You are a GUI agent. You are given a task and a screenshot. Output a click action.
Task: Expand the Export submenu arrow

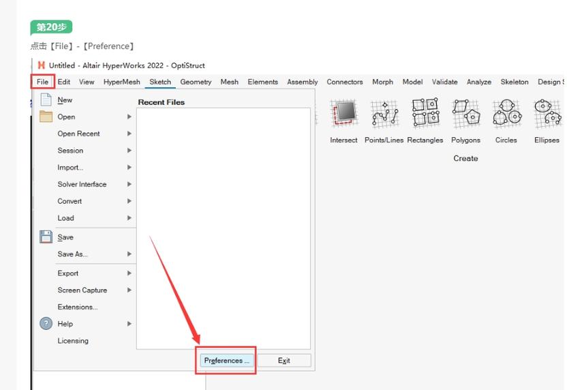tap(129, 273)
